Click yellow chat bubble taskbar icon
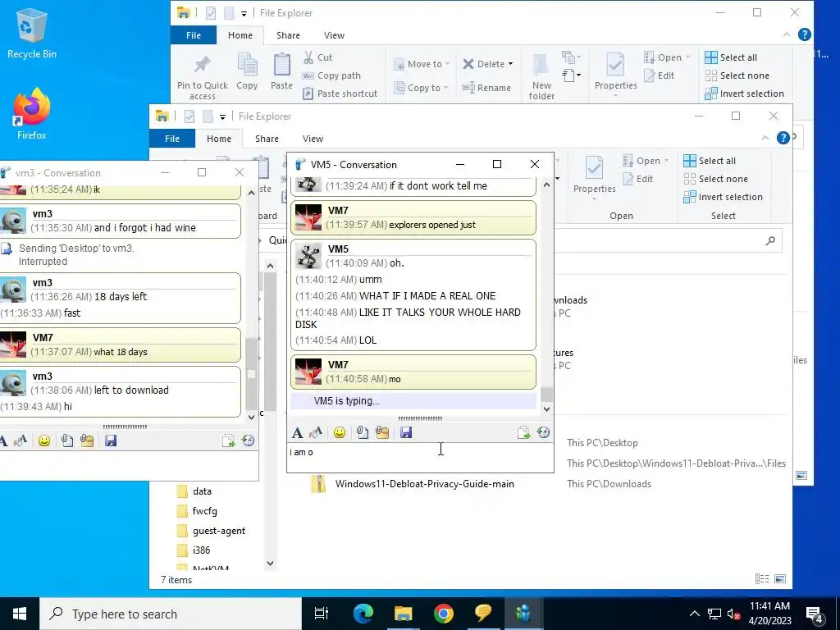Viewport: 840px width, 630px height. [483, 613]
